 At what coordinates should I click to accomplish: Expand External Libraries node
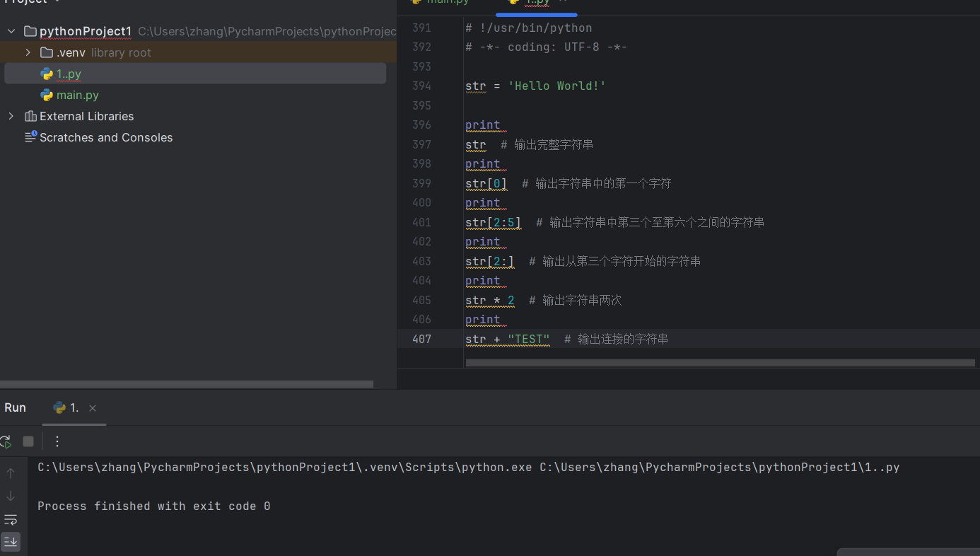pos(11,116)
